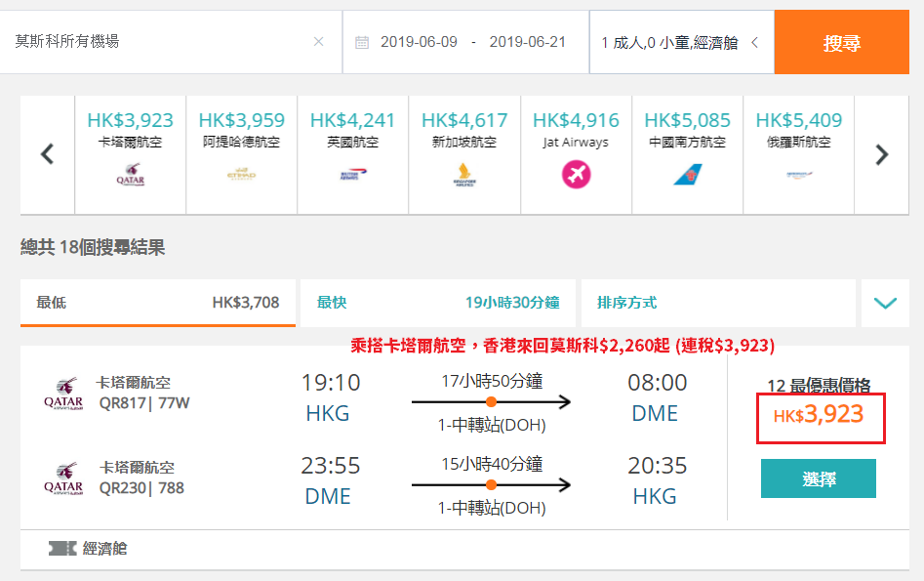
Task: Click the return 15小時40分鐘 duration
Action: (492, 464)
